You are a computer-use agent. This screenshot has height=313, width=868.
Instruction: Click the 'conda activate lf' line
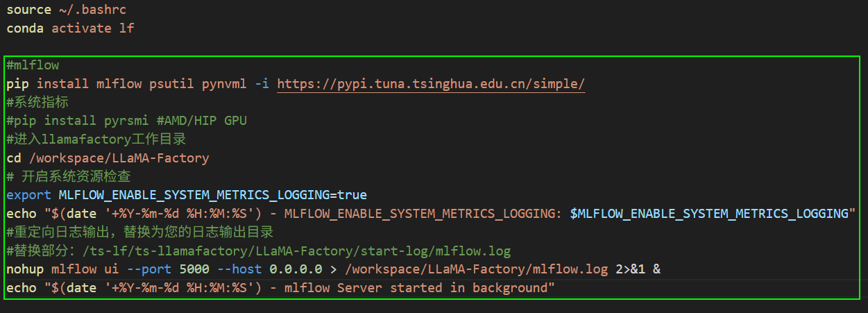click(x=70, y=28)
